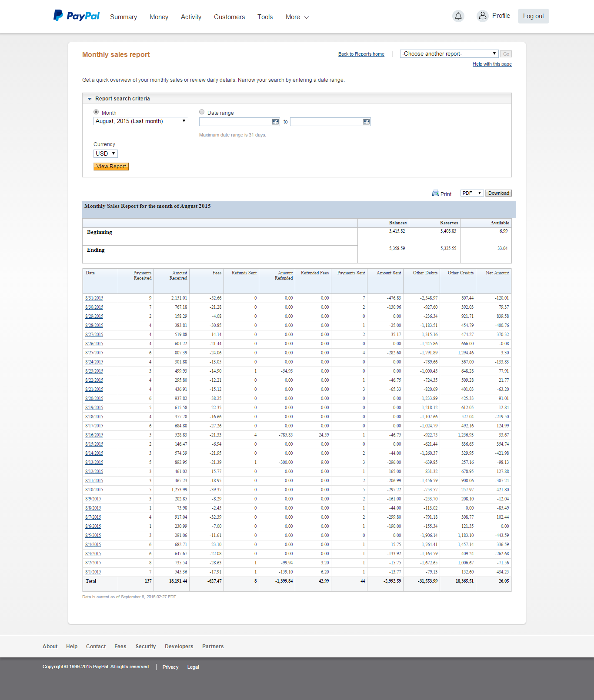This screenshot has height=700, width=594.
Task: Open the month selection dropdown
Action: click(x=141, y=121)
